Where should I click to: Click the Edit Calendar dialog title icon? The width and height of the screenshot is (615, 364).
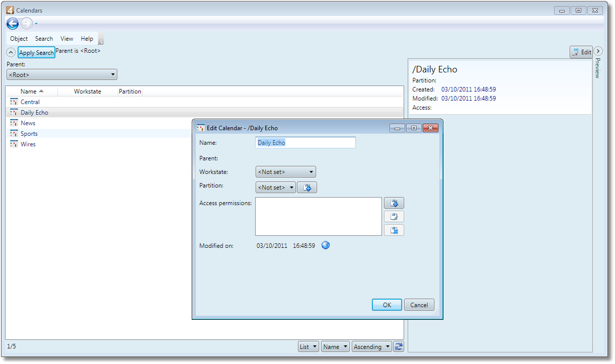[200, 128]
